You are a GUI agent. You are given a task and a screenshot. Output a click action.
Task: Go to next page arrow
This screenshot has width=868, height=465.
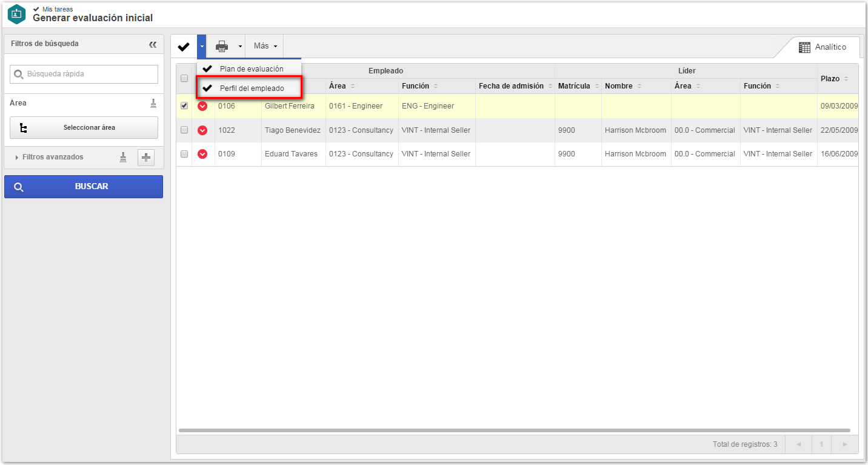click(844, 444)
